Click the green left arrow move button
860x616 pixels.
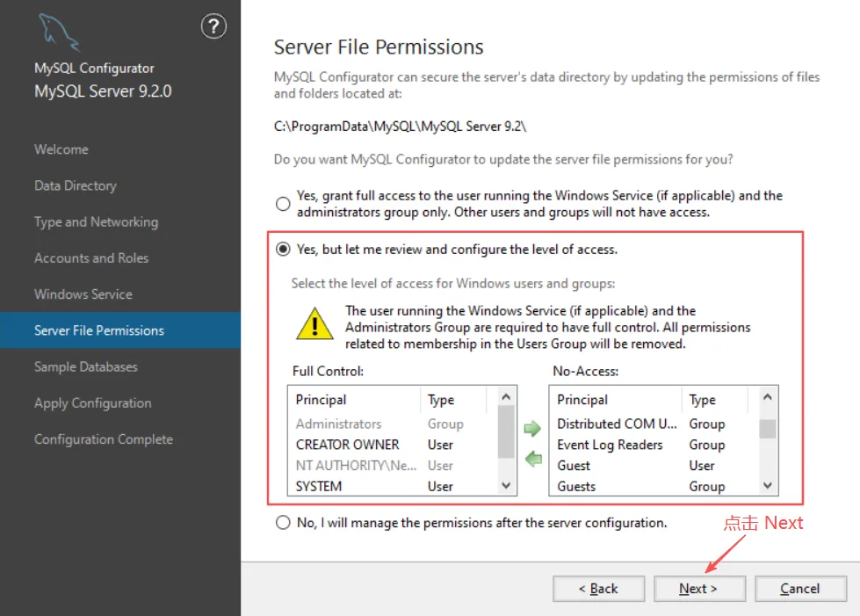pos(532,458)
